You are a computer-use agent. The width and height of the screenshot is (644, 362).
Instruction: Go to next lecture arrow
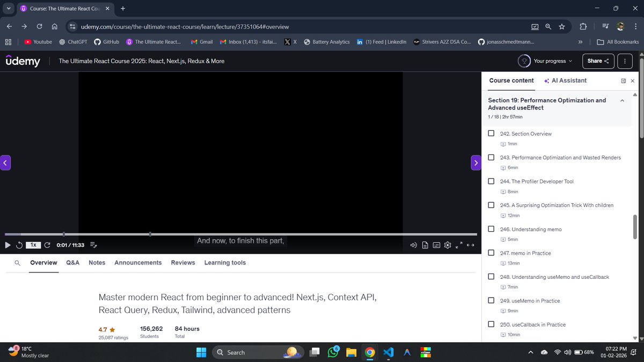[476, 163]
